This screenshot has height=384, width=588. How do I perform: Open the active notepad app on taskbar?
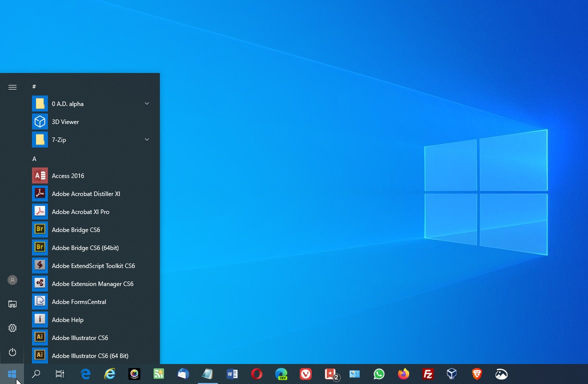(x=208, y=374)
